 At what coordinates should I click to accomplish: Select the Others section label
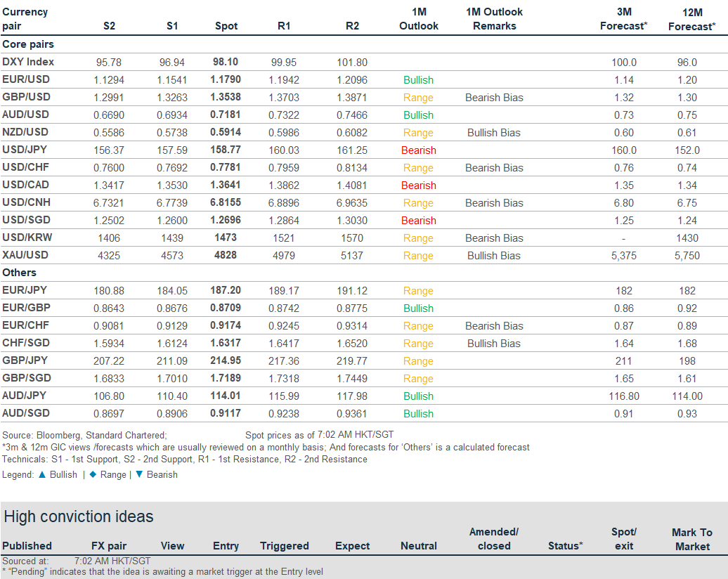pyautogui.click(x=19, y=273)
